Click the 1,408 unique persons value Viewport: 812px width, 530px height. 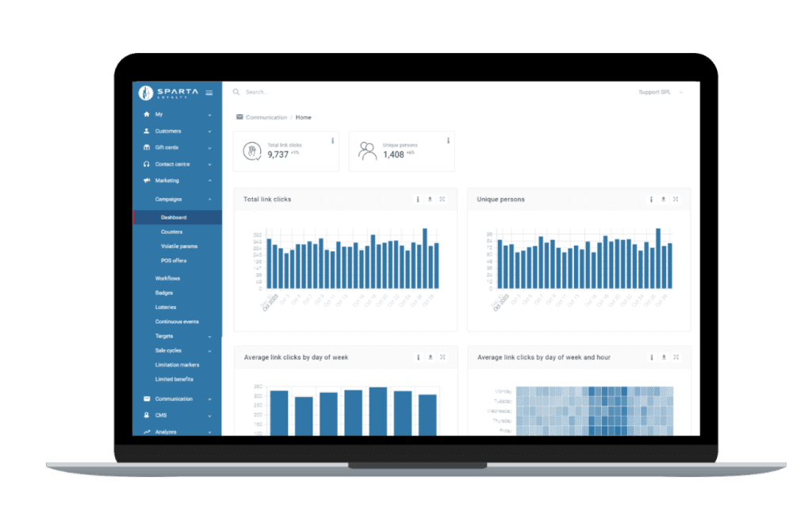coord(393,154)
